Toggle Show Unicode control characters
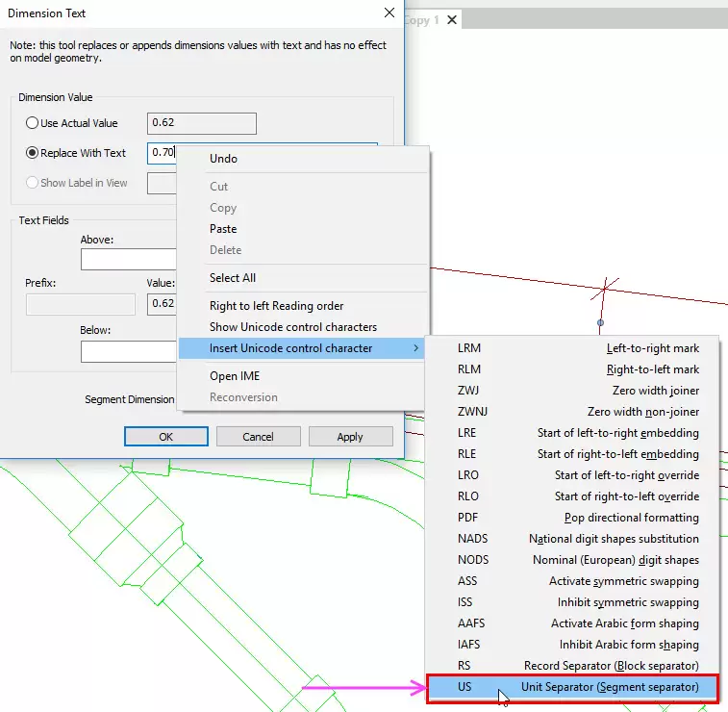 pyautogui.click(x=292, y=327)
